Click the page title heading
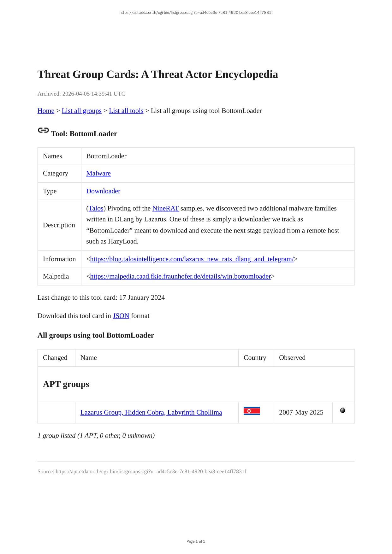Screen dimensions: 392x554 [158, 74]
